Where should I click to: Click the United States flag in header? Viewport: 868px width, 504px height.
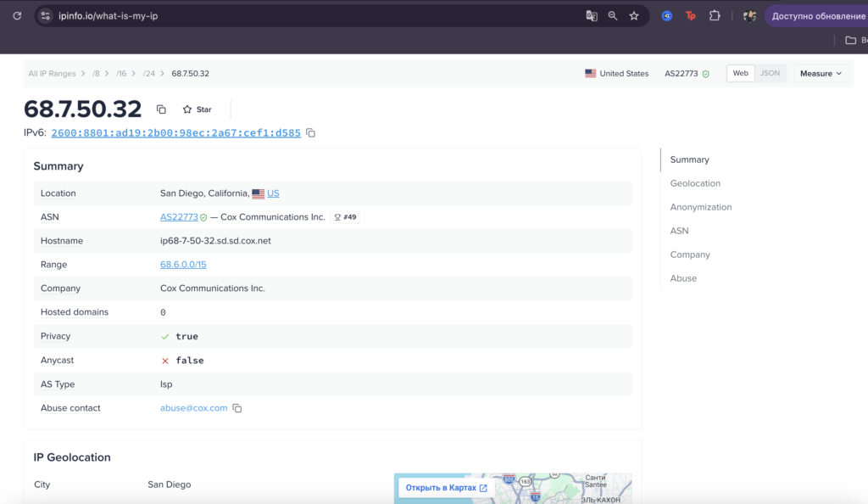(591, 73)
